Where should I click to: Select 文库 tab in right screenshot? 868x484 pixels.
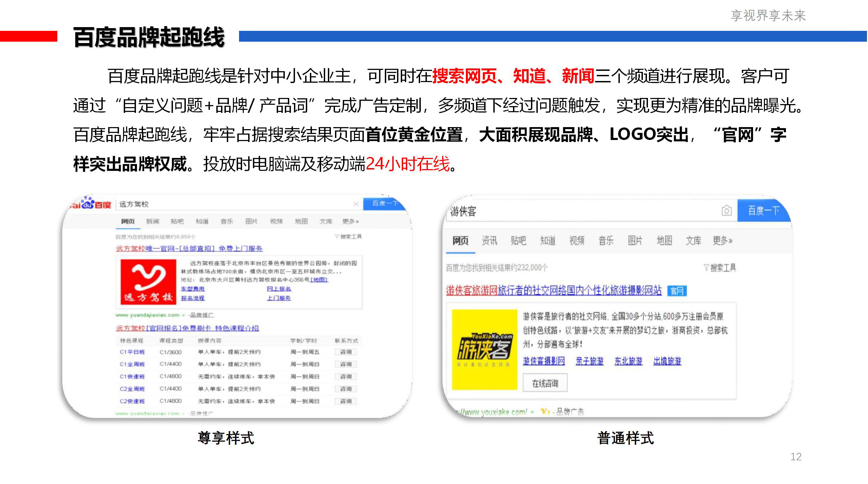point(694,241)
